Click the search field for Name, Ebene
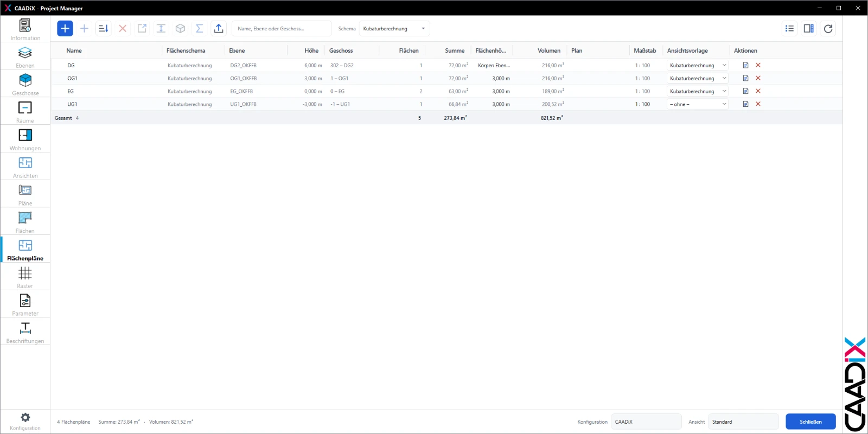This screenshot has width=868, height=434. click(x=282, y=29)
